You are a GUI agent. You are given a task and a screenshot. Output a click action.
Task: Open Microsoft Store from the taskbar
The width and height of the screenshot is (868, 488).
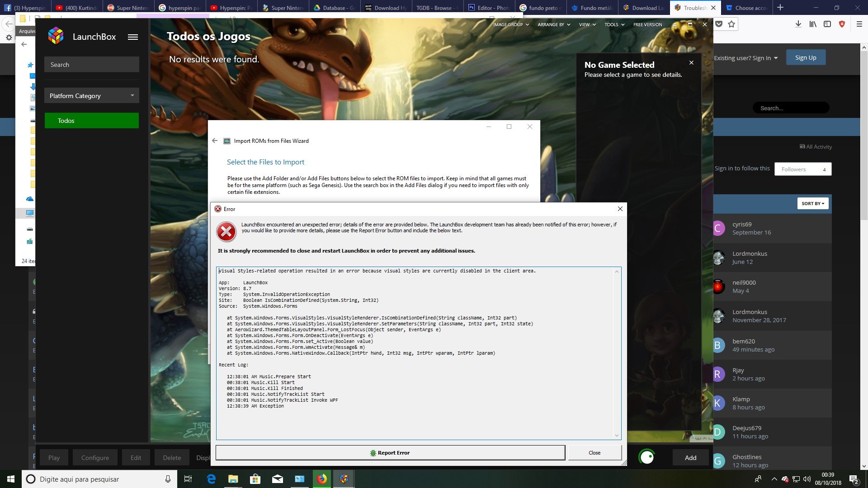(x=255, y=479)
